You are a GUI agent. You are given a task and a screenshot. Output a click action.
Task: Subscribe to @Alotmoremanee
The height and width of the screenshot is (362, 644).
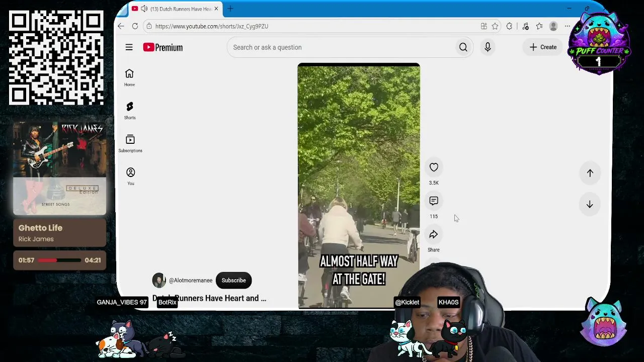[x=233, y=281]
